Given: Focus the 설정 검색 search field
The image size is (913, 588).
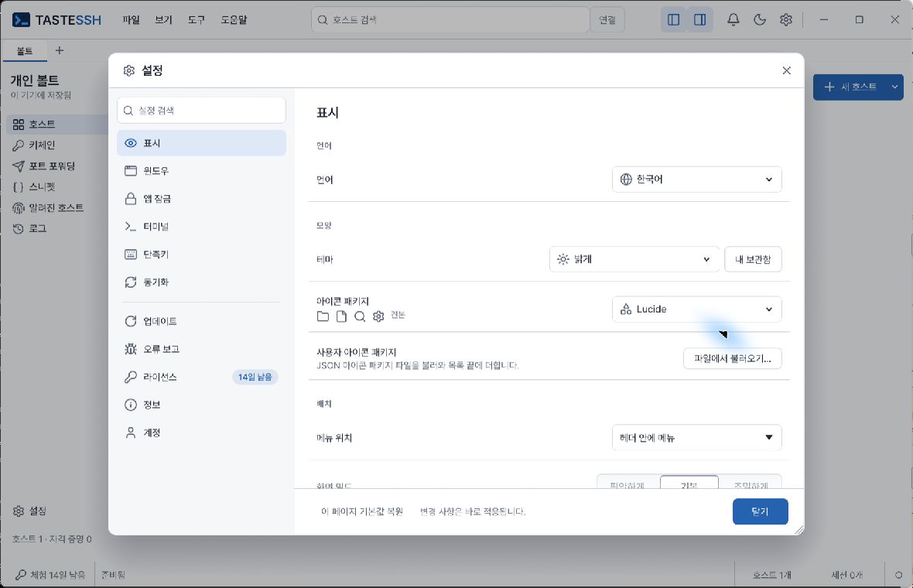Looking at the screenshot, I should tap(201, 111).
